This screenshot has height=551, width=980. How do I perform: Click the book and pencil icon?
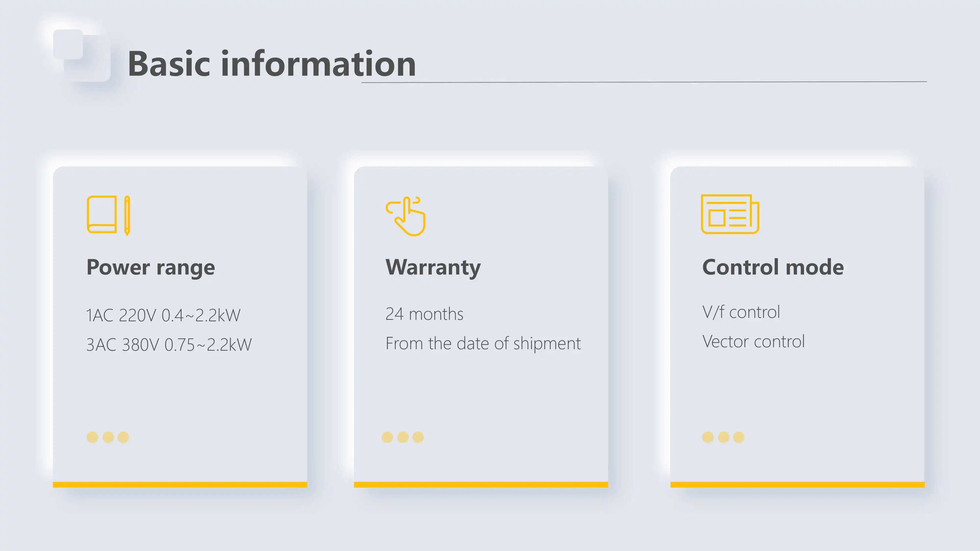tap(109, 215)
